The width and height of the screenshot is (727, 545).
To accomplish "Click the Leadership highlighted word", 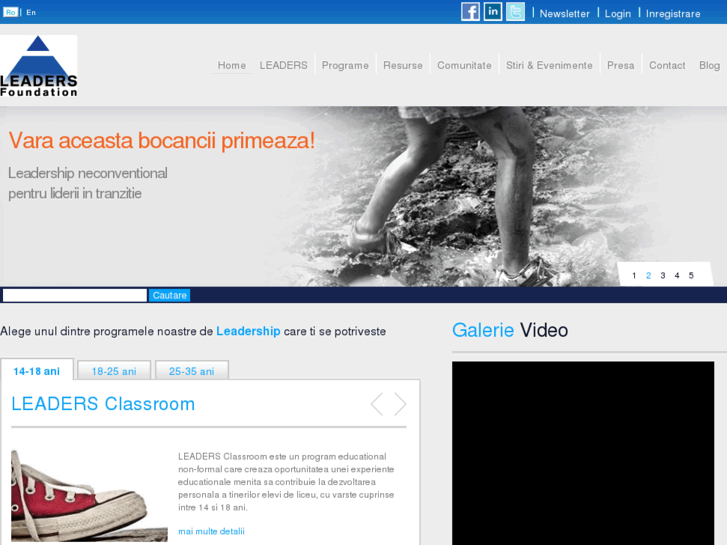I will click(x=248, y=331).
